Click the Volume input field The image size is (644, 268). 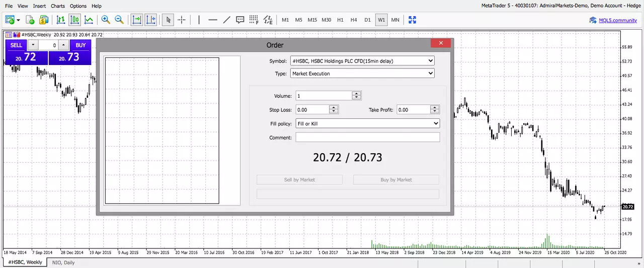click(324, 96)
